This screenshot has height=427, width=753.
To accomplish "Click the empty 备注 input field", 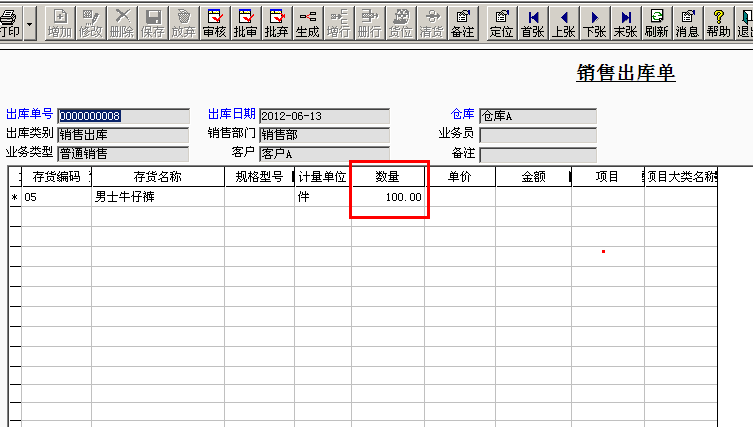I will [x=538, y=155].
